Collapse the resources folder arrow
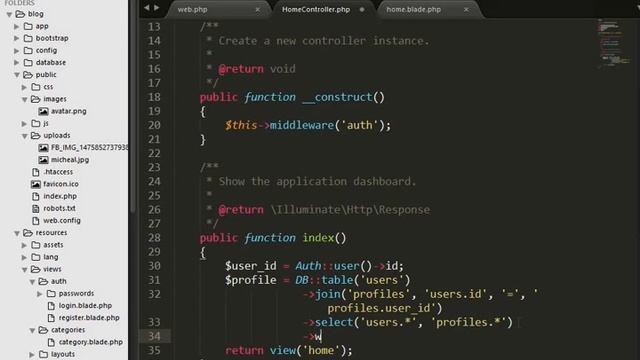The width and height of the screenshot is (640, 360). pos(17,233)
